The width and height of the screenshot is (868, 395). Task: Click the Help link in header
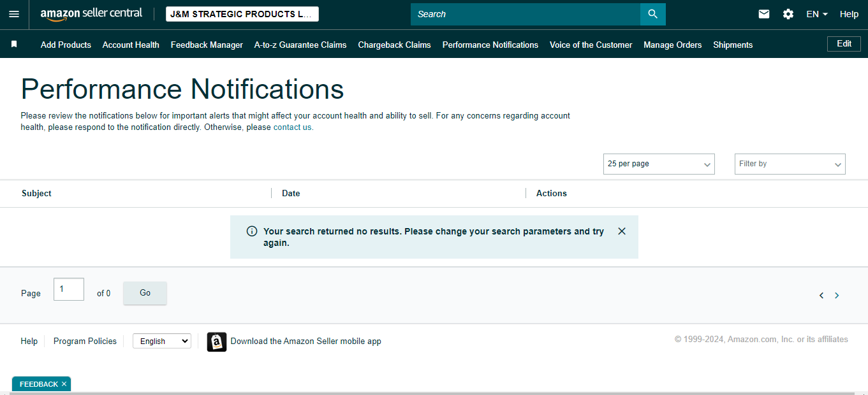pos(849,14)
